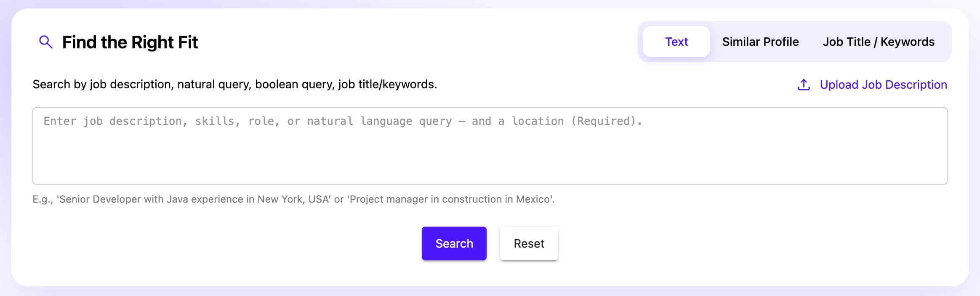Screen dimensions: 980x296
Task: Click the "E.g.," hint line below the text box
Action: pyautogui.click(x=293, y=199)
